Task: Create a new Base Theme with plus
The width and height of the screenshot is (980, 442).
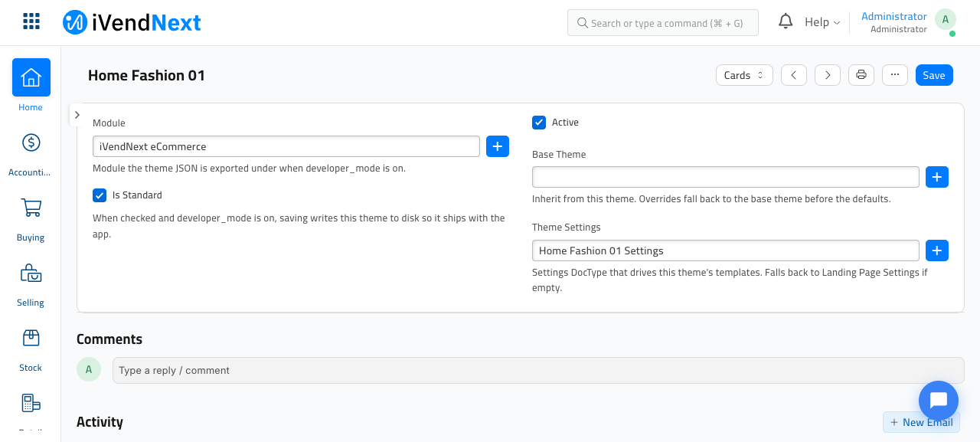Action: click(937, 177)
